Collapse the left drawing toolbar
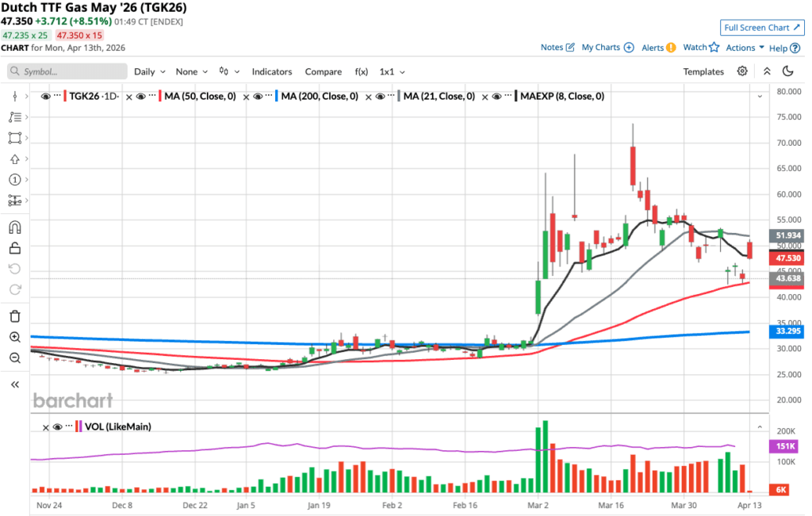This screenshot has height=516, width=812. [x=14, y=384]
